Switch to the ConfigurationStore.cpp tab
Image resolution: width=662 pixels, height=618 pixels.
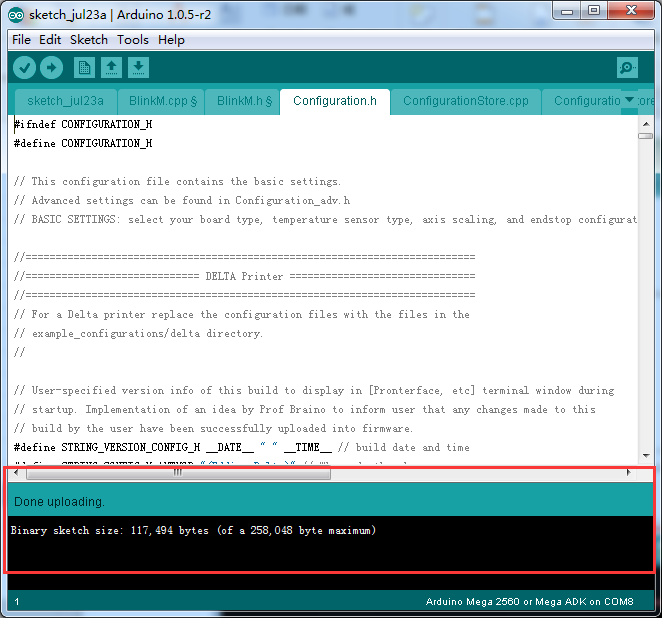pyautogui.click(x=466, y=101)
